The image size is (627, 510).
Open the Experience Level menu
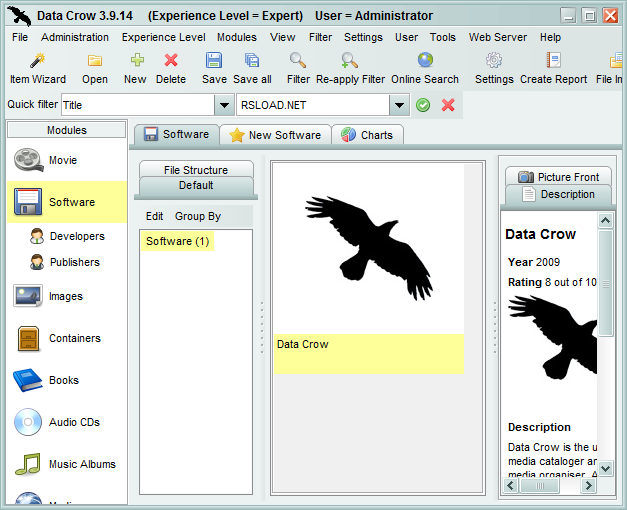(x=164, y=37)
